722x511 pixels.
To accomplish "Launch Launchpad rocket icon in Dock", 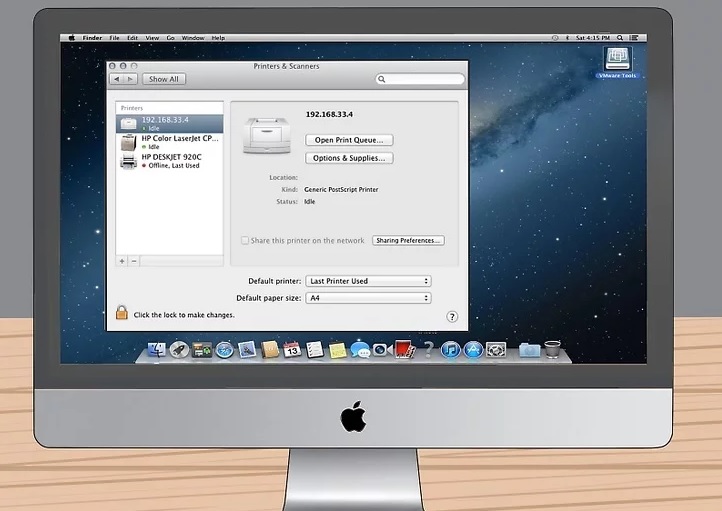I will [179, 350].
